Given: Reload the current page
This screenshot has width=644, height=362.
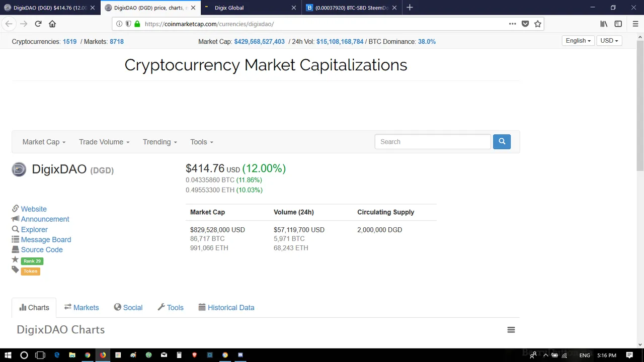Looking at the screenshot, I should tap(38, 24).
